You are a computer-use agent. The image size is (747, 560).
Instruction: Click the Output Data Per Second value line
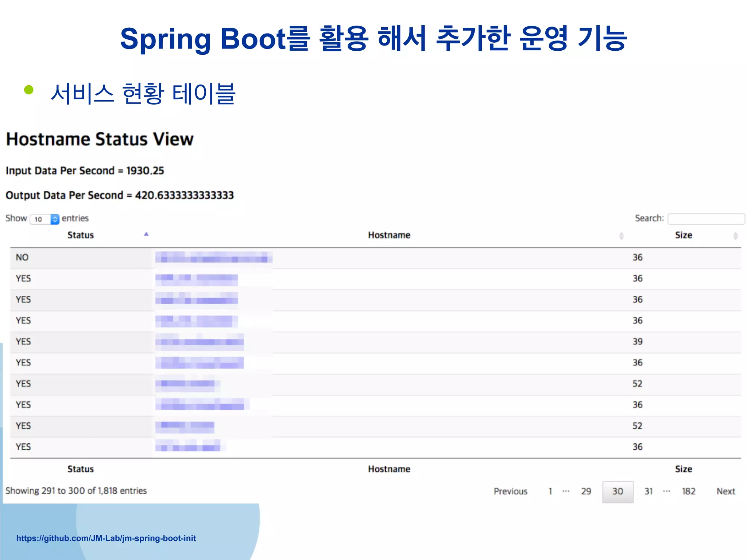pos(120,195)
